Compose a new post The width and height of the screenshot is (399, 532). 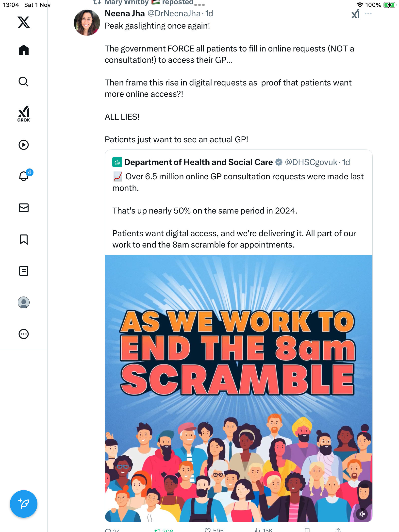(24, 504)
